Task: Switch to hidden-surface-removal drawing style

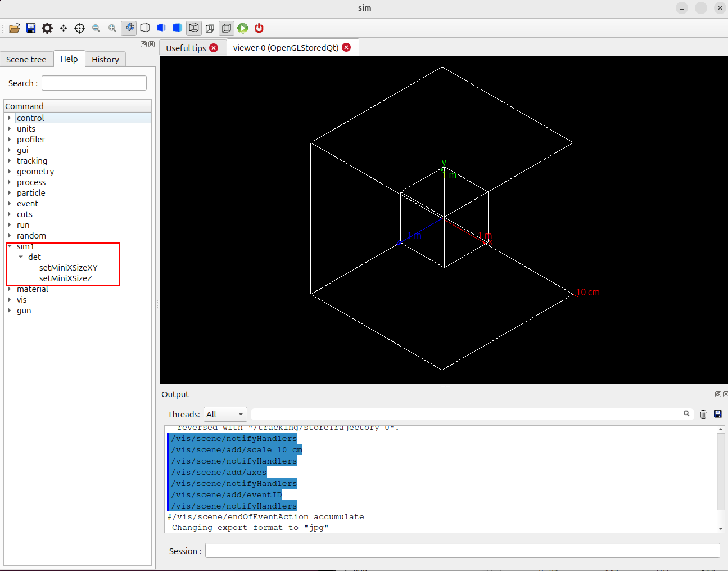Action: coord(161,28)
